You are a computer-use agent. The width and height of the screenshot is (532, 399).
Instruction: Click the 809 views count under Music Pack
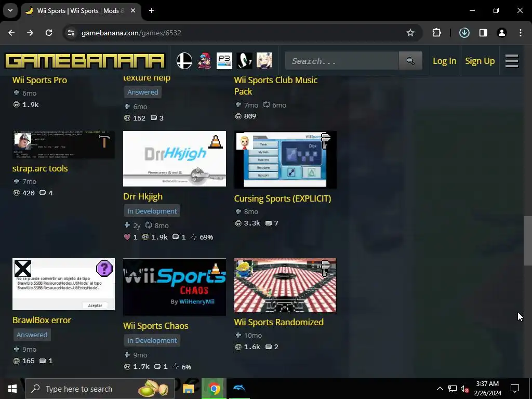(x=250, y=116)
